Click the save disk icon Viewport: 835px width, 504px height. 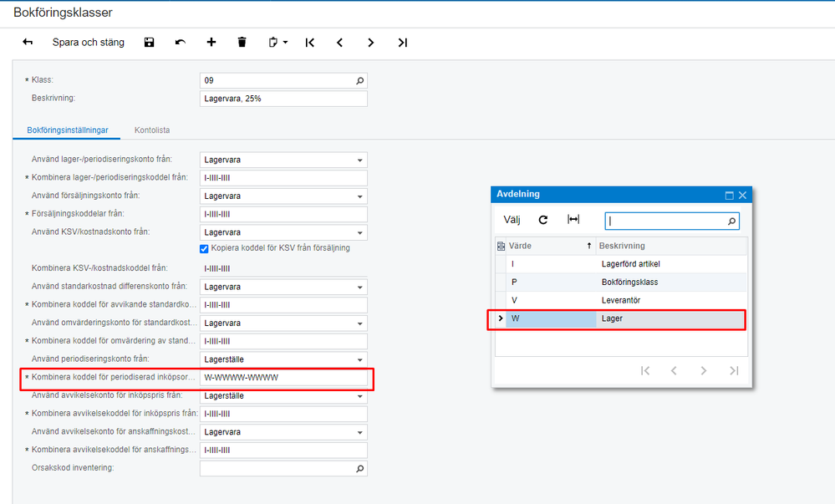(149, 43)
